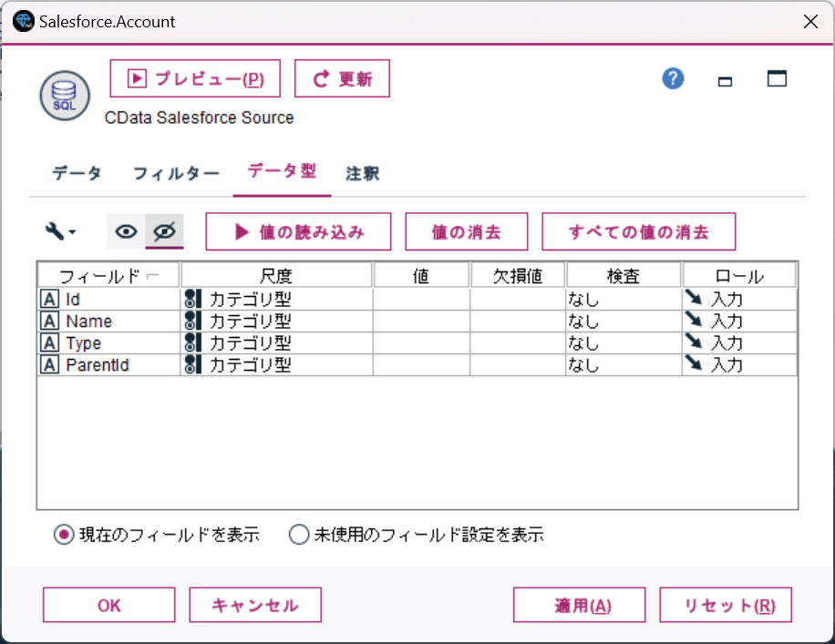Image resolution: width=835 pixels, height=644 pixels.
Task: Open check dropdown for Type field
Action: pos(624,342)
